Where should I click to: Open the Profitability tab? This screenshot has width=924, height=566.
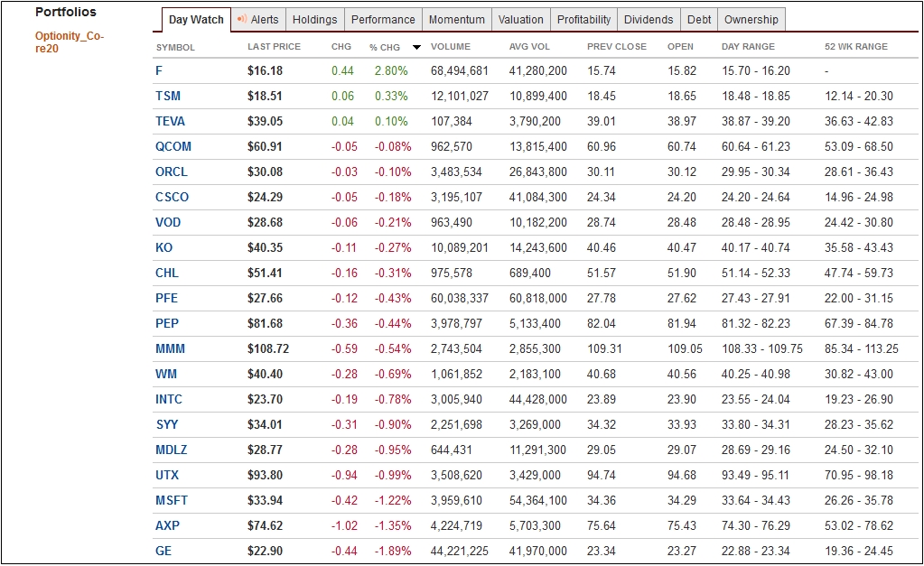click(x=584, y=20)
